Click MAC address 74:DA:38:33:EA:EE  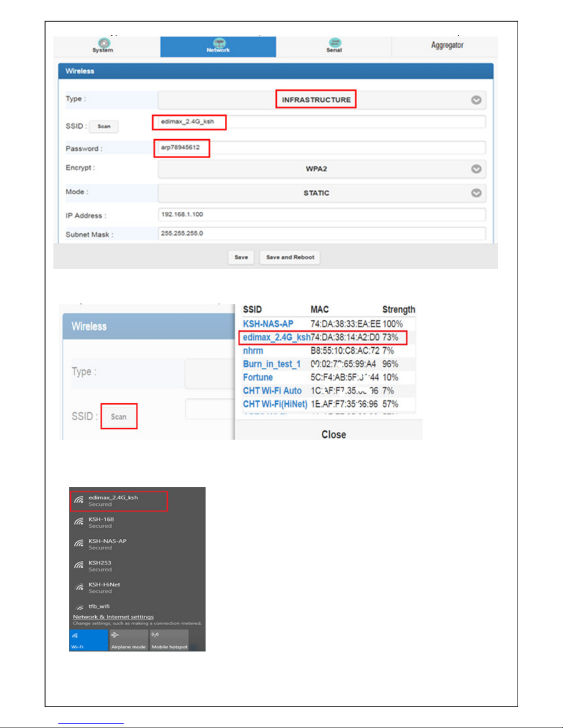(x=346, y=324)
